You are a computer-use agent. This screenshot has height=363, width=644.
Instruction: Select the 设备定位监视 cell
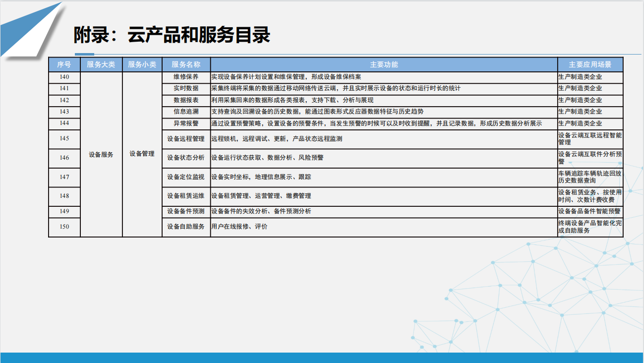tap(186, 177)
